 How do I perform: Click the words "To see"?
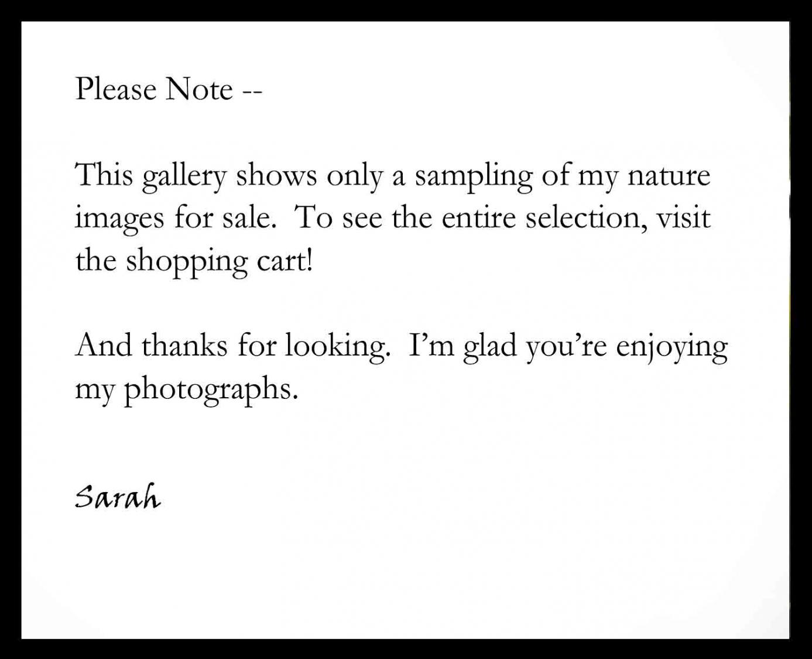click(x=340, y=218)
